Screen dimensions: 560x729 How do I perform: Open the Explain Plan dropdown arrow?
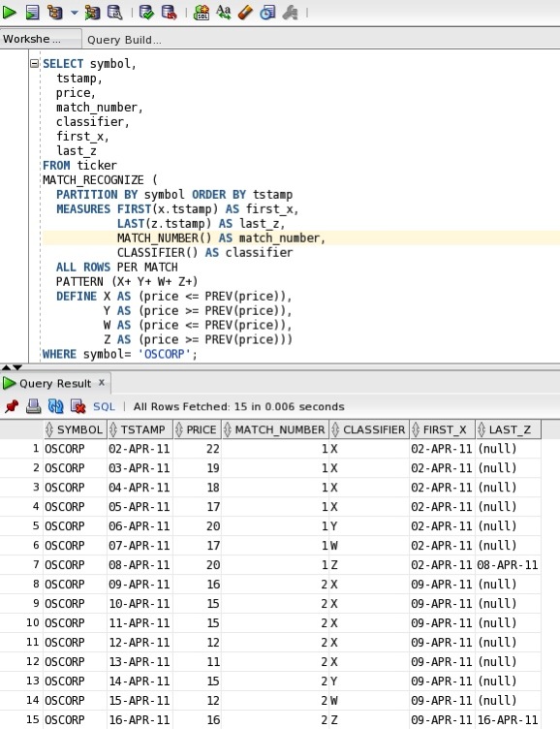(x=75, y=13)
